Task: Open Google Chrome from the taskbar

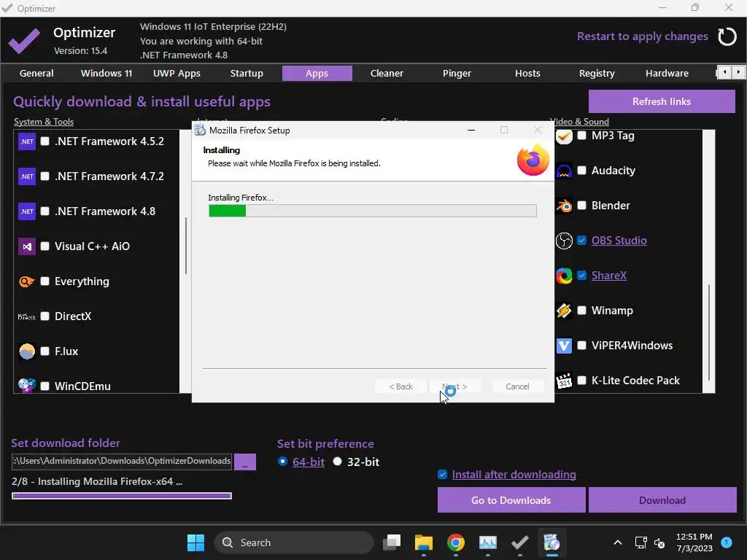Action: 456,542
